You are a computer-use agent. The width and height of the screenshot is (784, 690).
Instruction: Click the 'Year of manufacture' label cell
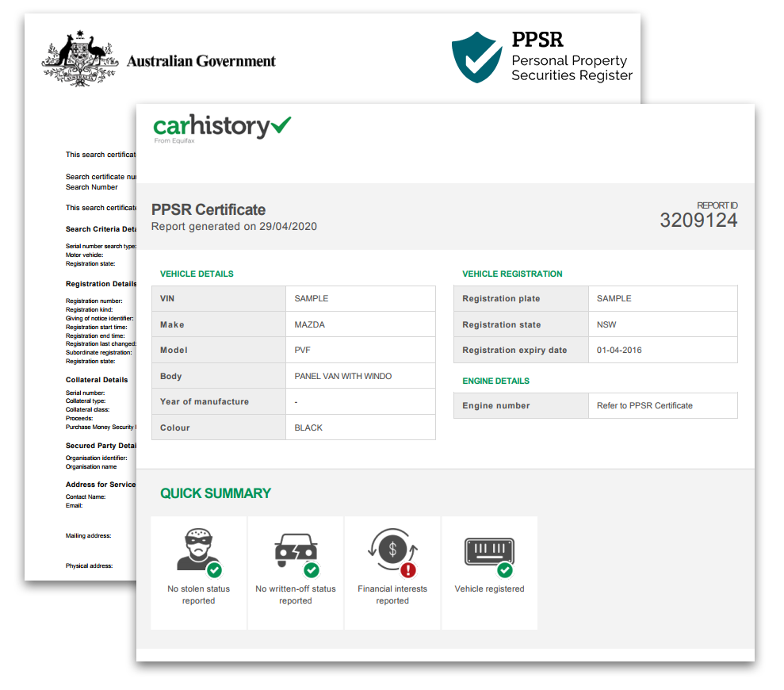pos(219,402)
